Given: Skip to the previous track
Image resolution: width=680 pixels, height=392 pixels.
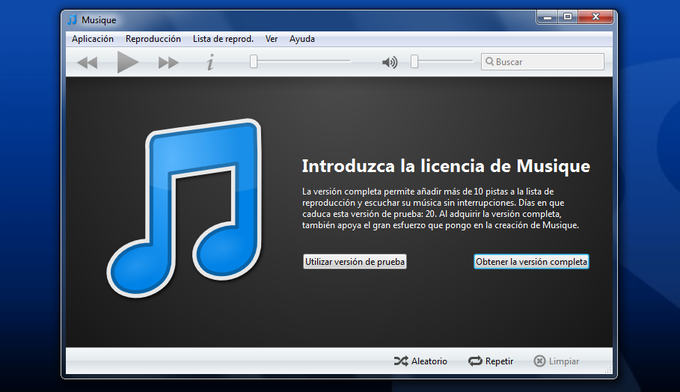Looking at the screenshot, I should pos(87,63).
